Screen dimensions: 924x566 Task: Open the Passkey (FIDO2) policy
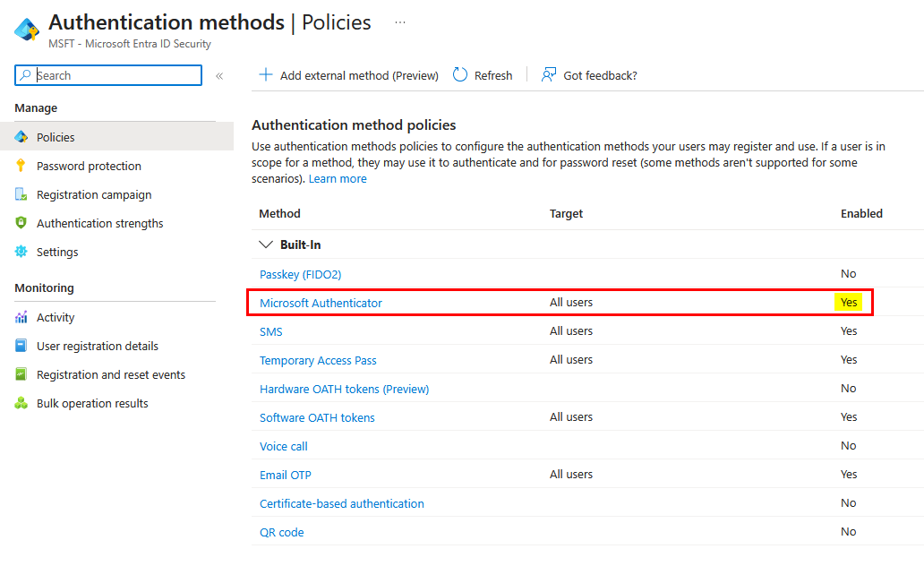[300, 274]
